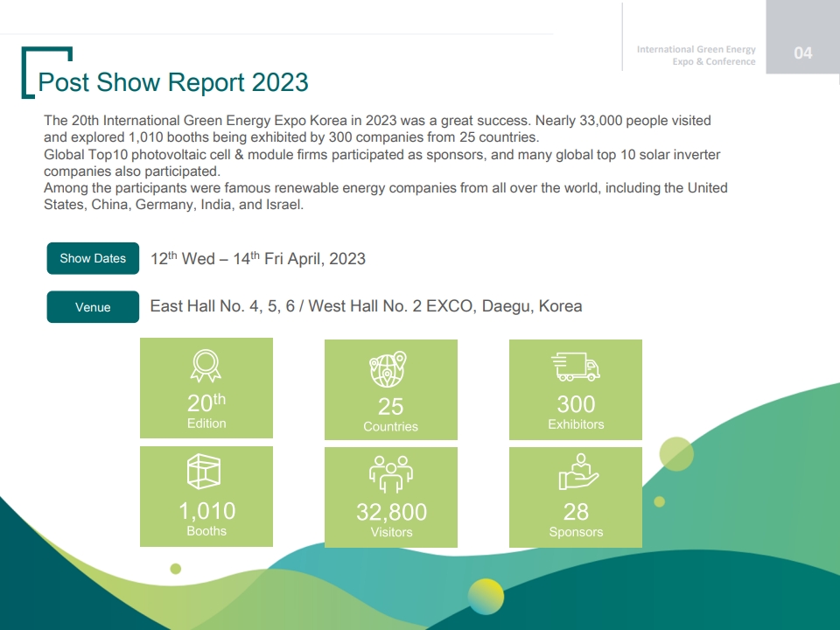Viewport: 840px width, 630px height.
Task: Click the show date text 12th Wed – 14th Fri
Action: [258, 259]
